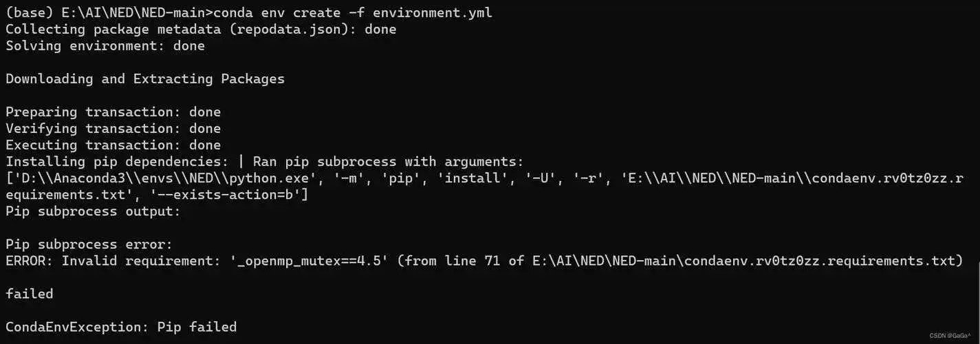This screenshot has width=980, height=344.
Task: Click the 'environment.yml' filename in command
Action: (433, 13)
